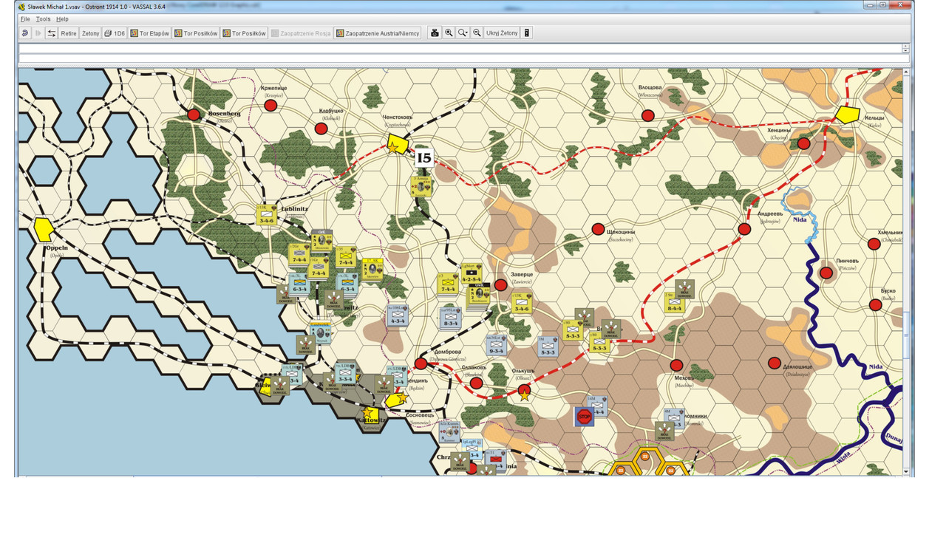This screenshot has height=560, width=946.
Task: Select the blue 8-3-4 counter
Action: point(449,317)
